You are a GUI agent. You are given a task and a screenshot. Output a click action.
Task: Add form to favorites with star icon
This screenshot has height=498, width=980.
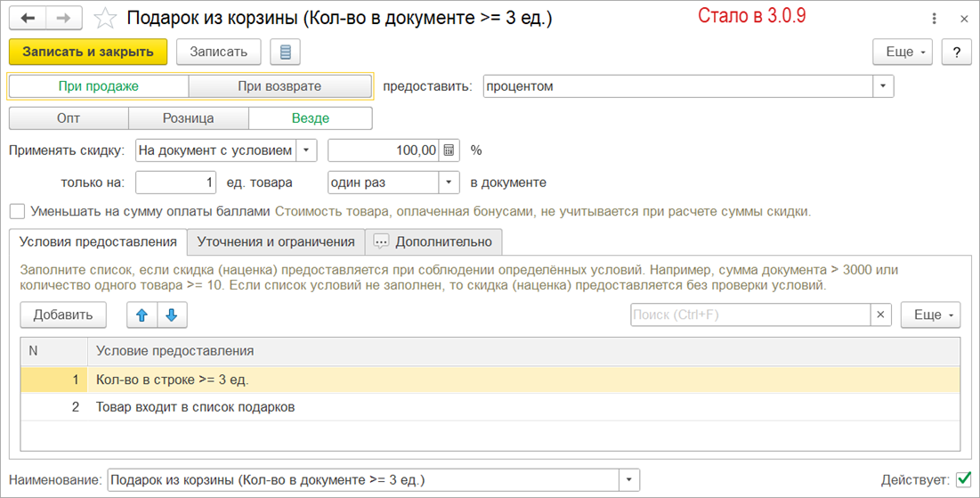(x=106, y=19)
